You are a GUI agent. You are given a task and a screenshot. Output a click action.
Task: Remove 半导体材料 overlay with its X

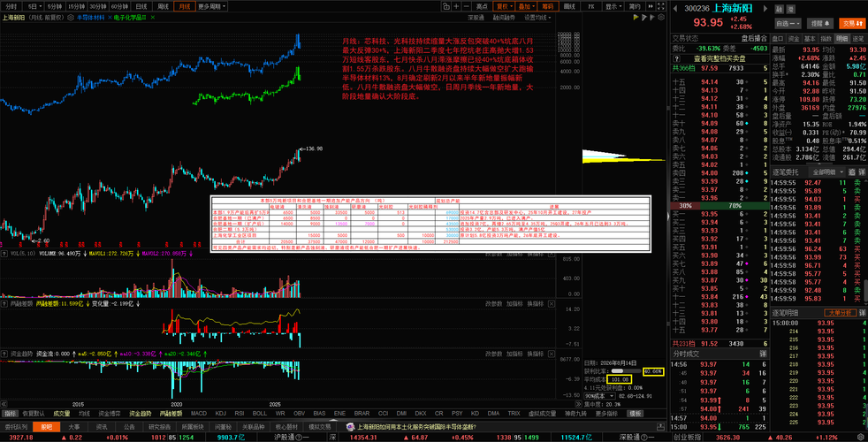[108, 18]
